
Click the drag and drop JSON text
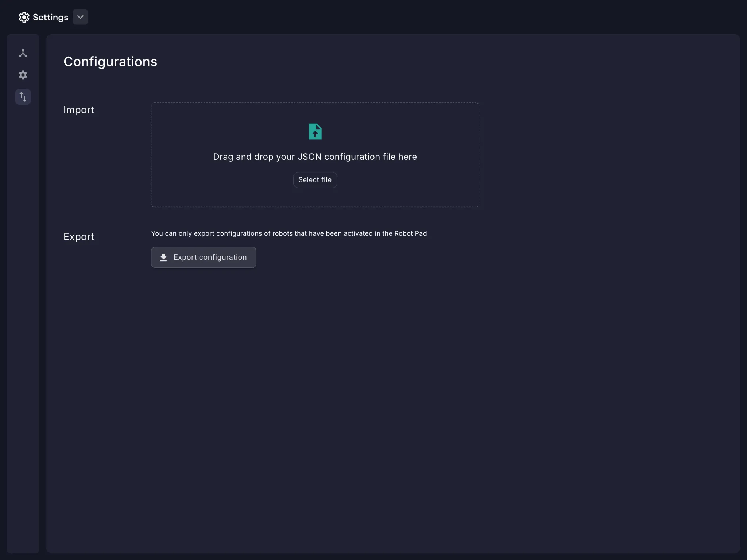pyautogui.click(x=315, y=157)
